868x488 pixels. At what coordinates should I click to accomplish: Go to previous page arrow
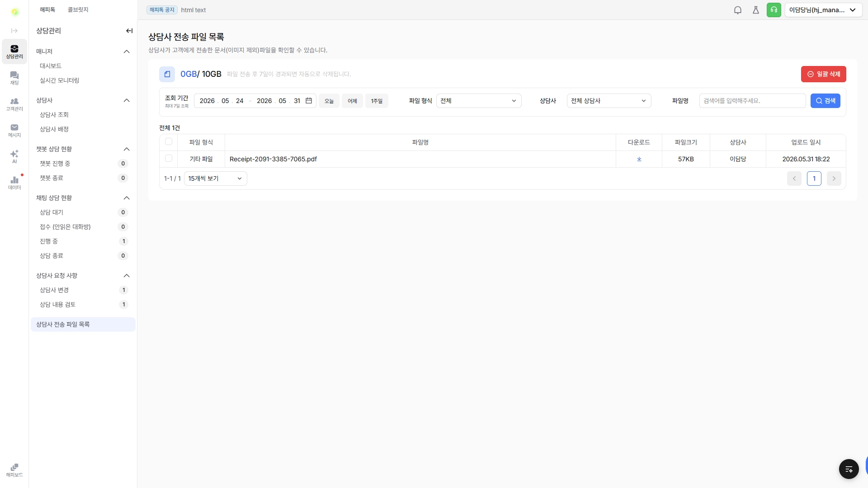point(794,178)
